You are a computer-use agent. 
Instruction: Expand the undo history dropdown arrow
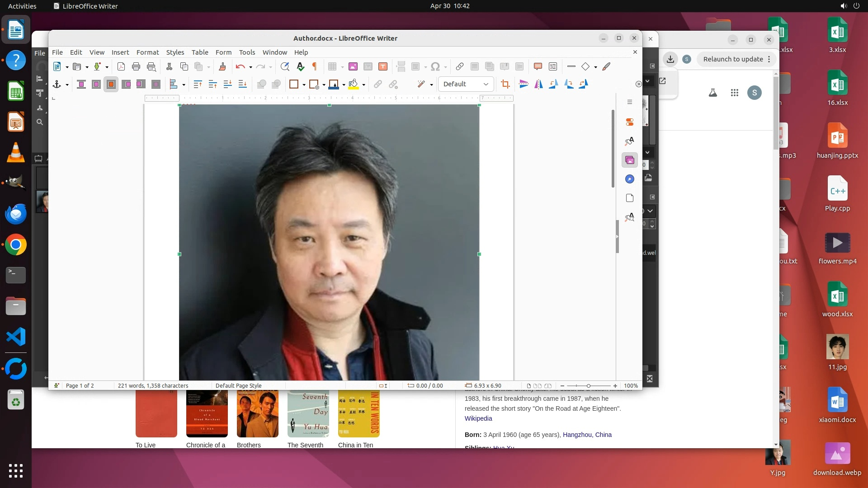(250, 67)
